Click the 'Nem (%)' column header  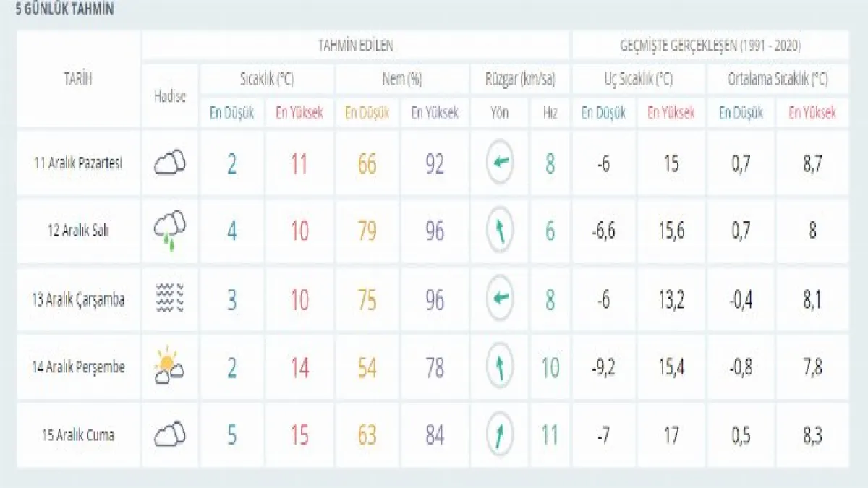[402, 79]
